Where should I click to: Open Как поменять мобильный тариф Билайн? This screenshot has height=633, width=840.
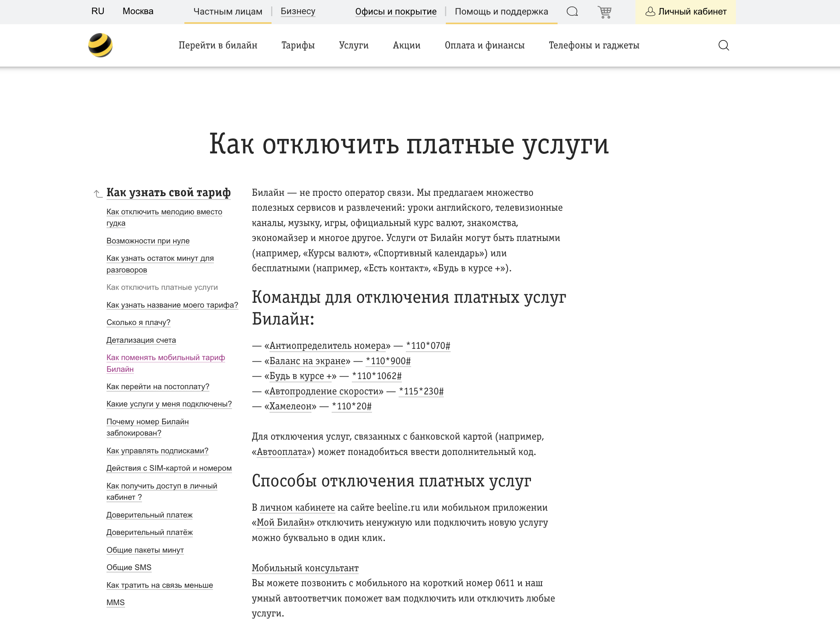click(165, 363)
